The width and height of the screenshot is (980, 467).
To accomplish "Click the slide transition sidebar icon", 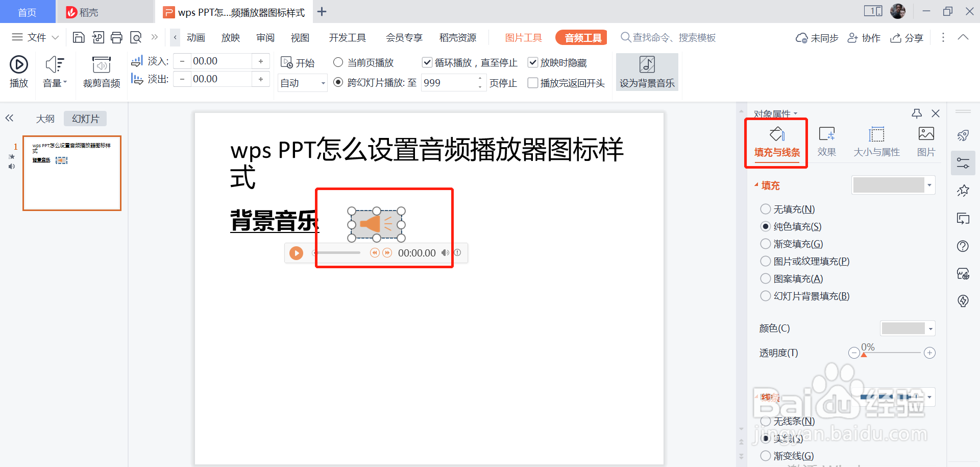I will [963, 219].
